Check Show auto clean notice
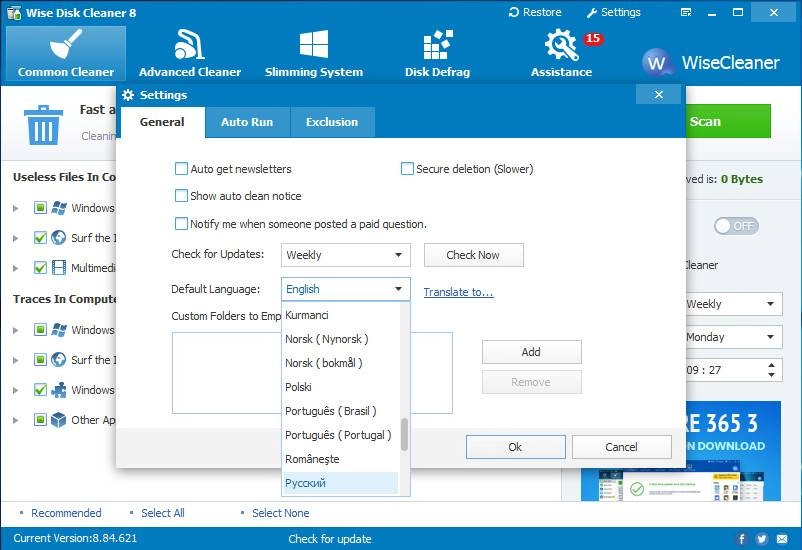802x550 pixels. pos(181,196)
